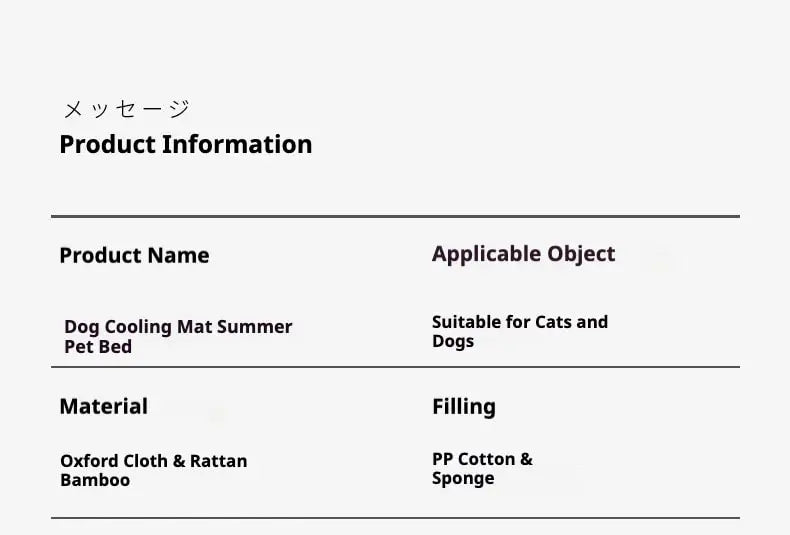Click the word 'Bamboo'
This screenshot has width=790, height=535.
95,480
